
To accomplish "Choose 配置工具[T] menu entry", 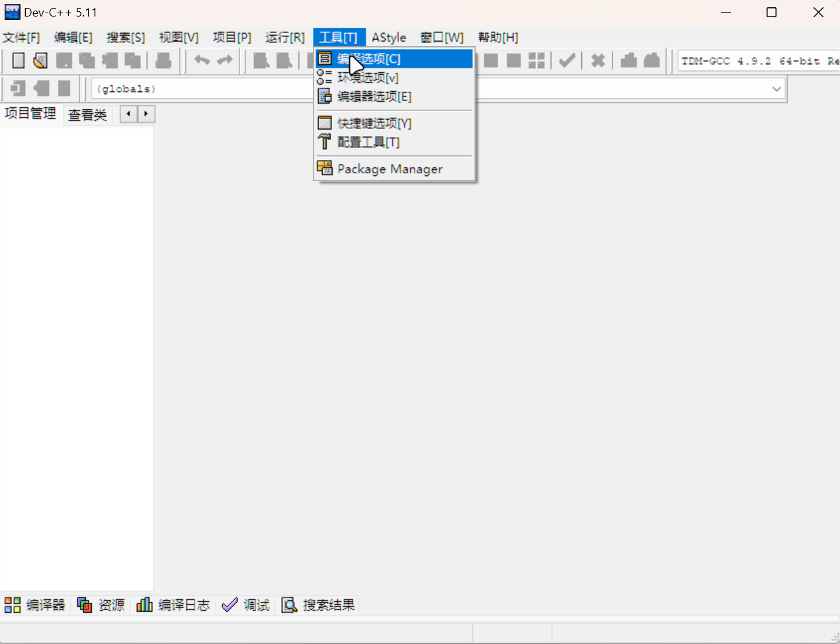I will pyautogui.click(x=394, y=142).
